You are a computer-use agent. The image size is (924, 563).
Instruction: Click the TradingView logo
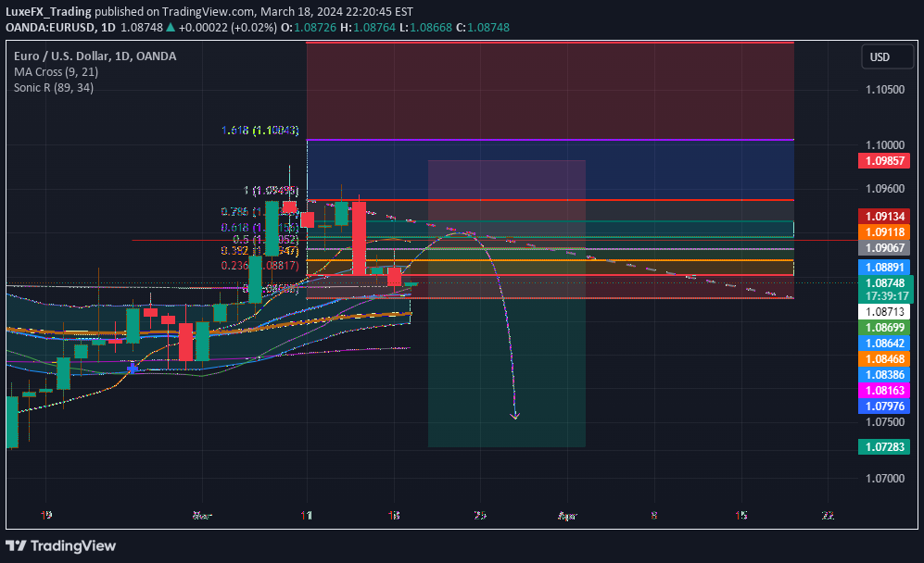coord(61,546)
